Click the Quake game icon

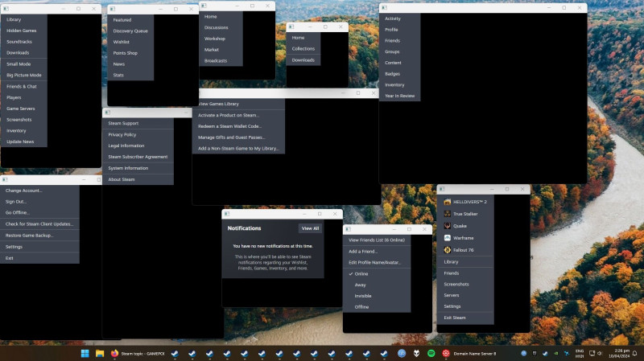[448, 226]
